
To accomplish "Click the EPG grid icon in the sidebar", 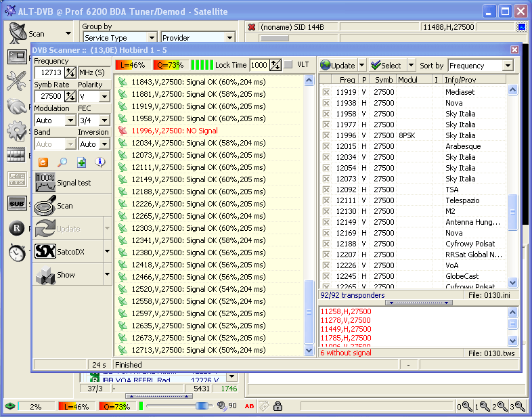I will tap(16, 154).
